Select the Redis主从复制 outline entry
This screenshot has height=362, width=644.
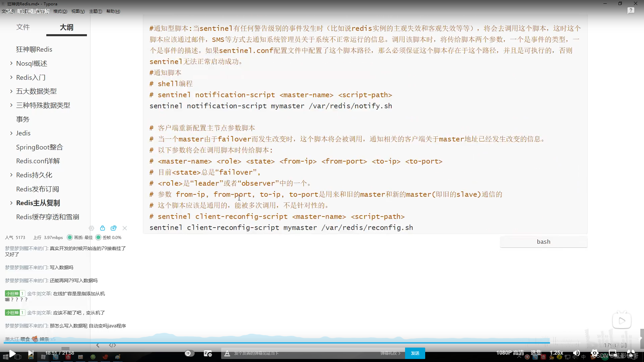(x=38, y=203)
